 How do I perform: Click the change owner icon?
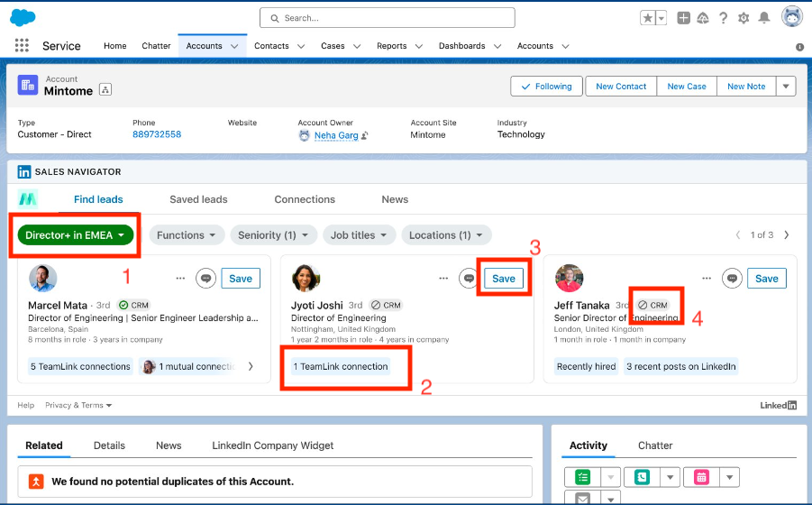(x=365, y=135)
